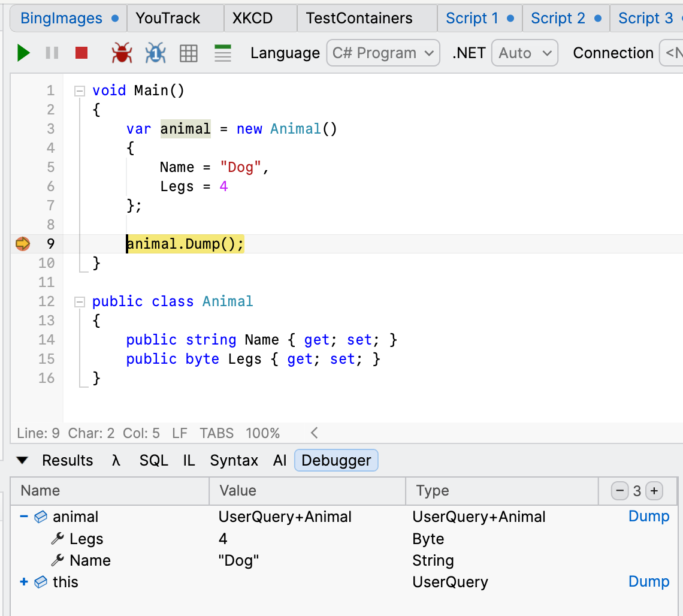Click Dump link for this

[649, 582]
